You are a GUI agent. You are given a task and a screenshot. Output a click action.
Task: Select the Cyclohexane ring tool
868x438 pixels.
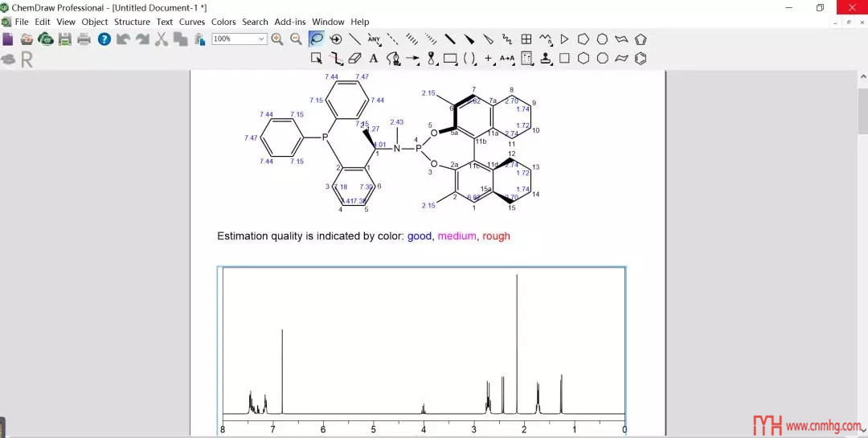tap(583, 58)
